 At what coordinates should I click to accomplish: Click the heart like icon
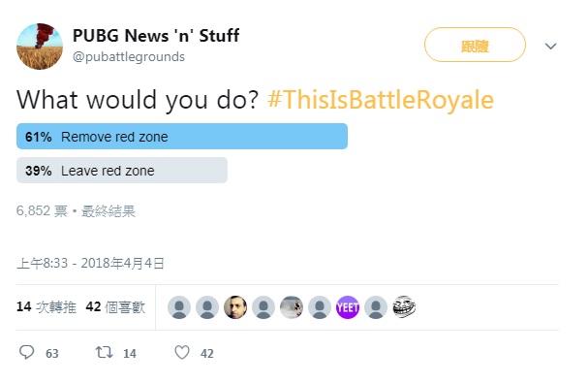tap(182, 352)
